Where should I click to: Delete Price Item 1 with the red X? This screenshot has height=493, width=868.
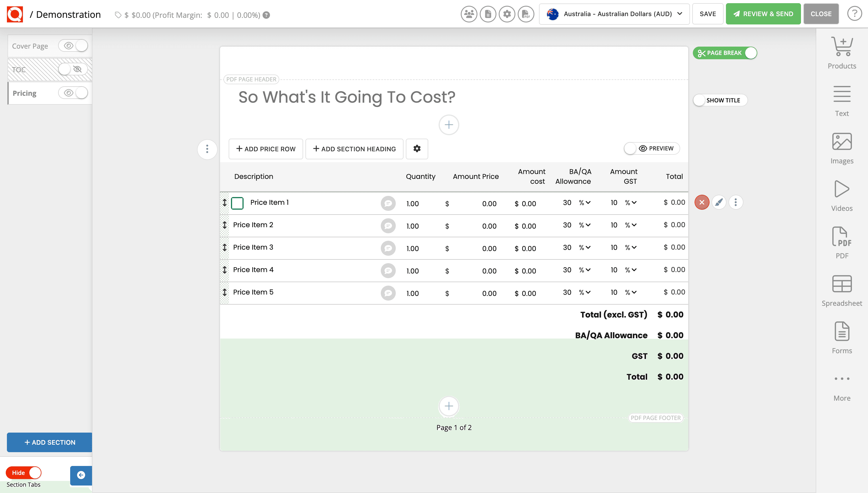702,202
